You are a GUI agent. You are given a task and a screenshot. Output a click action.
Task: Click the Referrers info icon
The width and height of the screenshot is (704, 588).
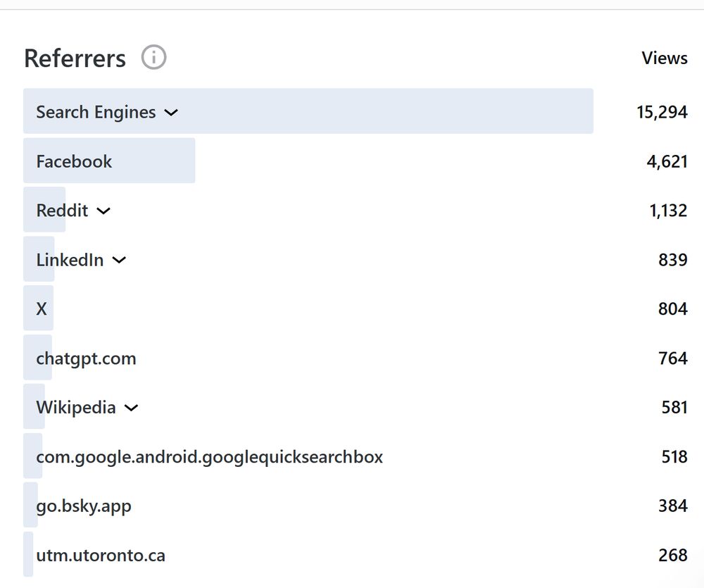[x=153, y=57]
